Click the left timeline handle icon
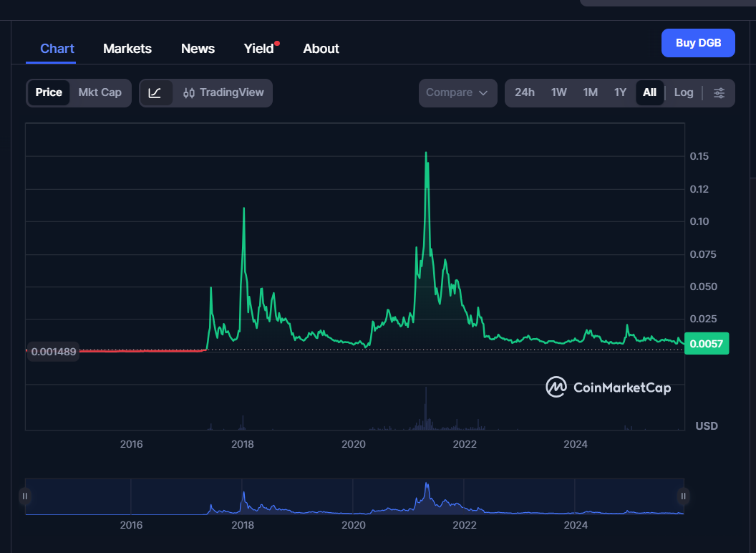 (25, 496)
